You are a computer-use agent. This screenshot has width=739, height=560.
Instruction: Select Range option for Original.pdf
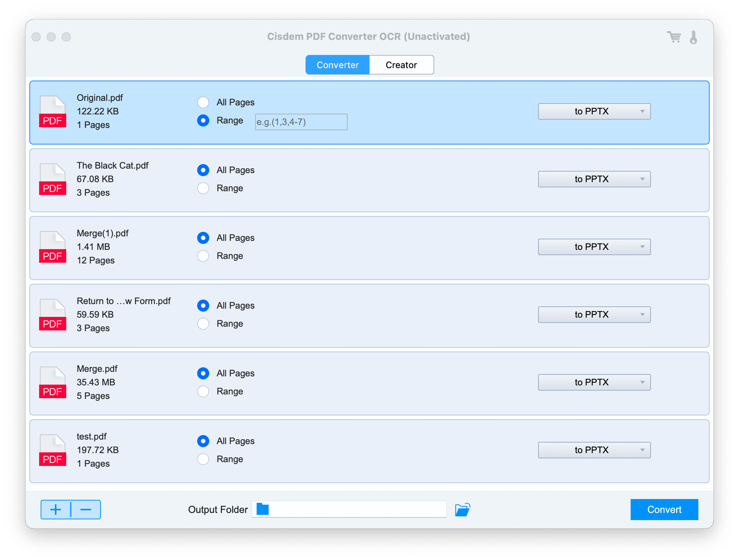203,120
